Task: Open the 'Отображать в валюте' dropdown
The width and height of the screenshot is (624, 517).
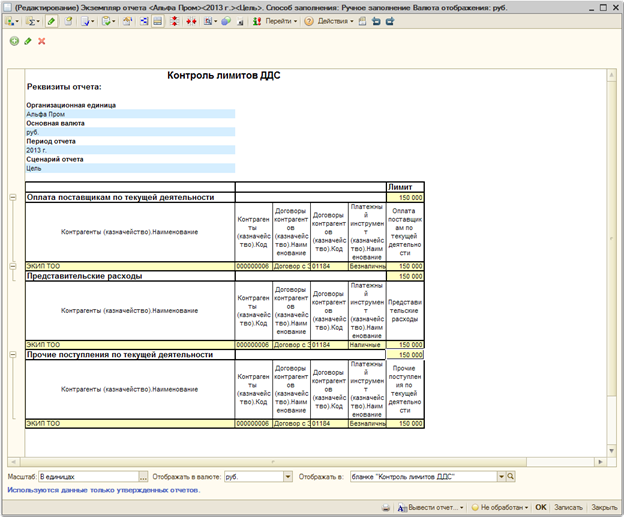Action: click(289, 477)
